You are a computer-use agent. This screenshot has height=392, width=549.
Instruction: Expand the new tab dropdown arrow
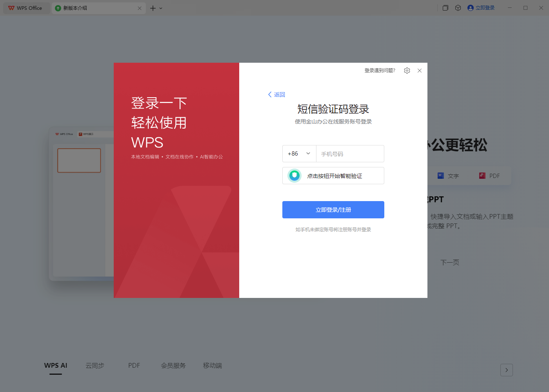(x=161, y=8)
